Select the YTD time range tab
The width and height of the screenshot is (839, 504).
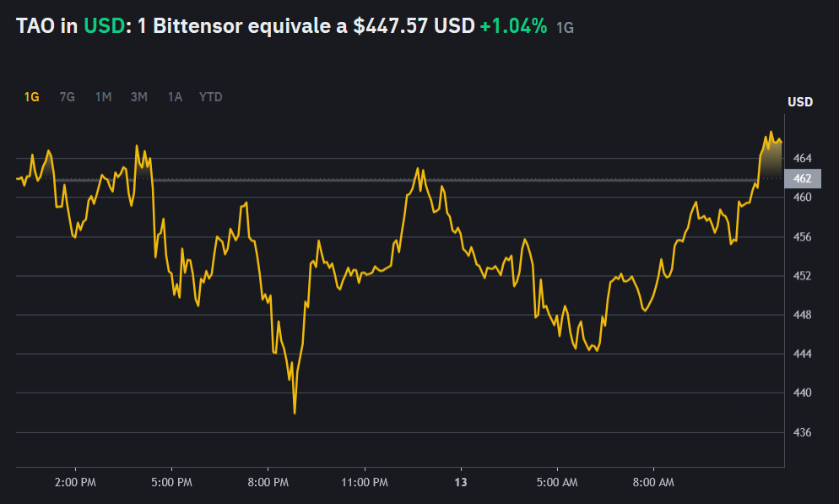click(211, 97)
